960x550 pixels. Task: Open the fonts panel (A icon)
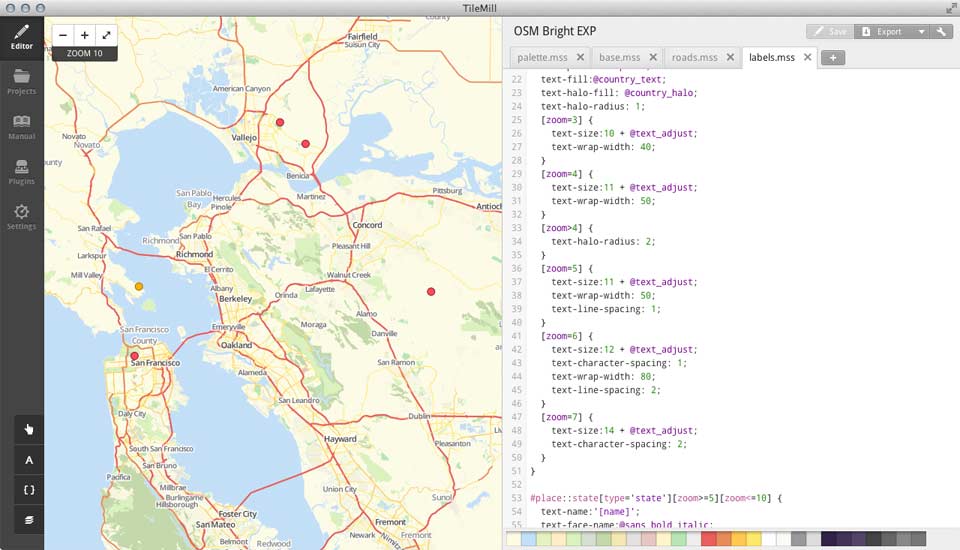pyautogui.click(x=29, y=460)
